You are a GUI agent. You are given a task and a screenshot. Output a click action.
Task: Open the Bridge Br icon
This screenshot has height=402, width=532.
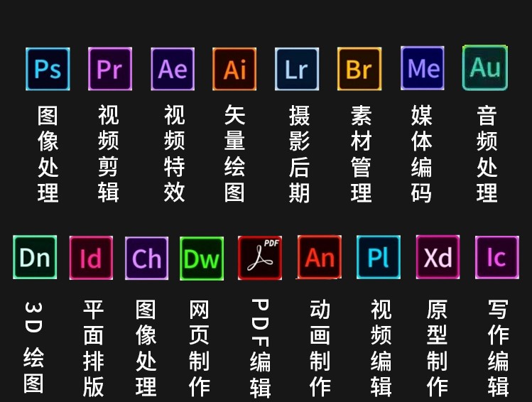(x=359, y=69)
